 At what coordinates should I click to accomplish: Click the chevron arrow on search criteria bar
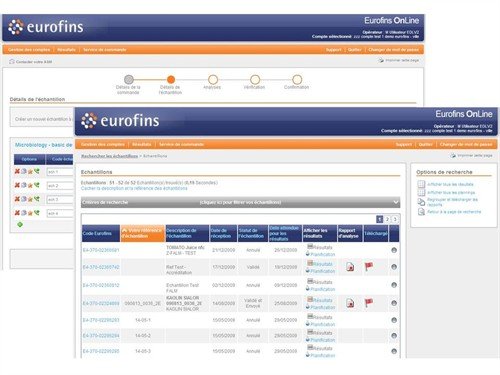click(x=396, y=202)
